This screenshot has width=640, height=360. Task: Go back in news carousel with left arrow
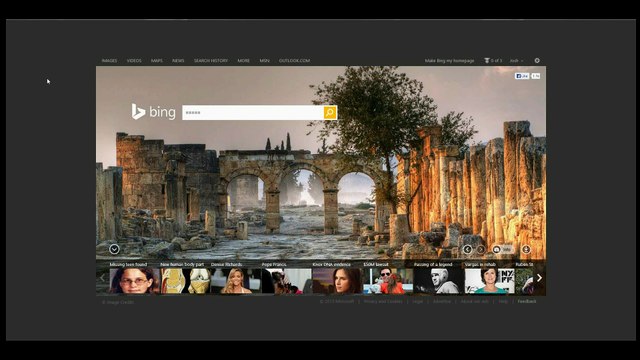(102, 278)
